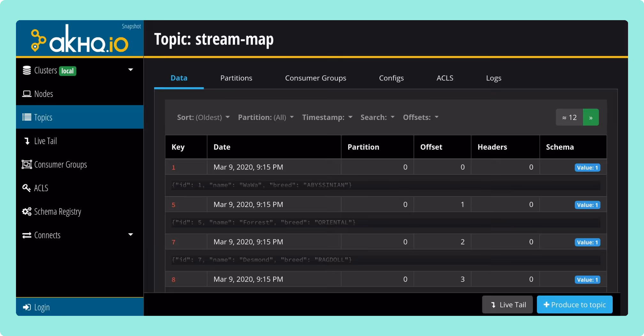This screenshot has width=644, height=336.
Task: Open Schema Registry in the sidebar
Action: 80,212
